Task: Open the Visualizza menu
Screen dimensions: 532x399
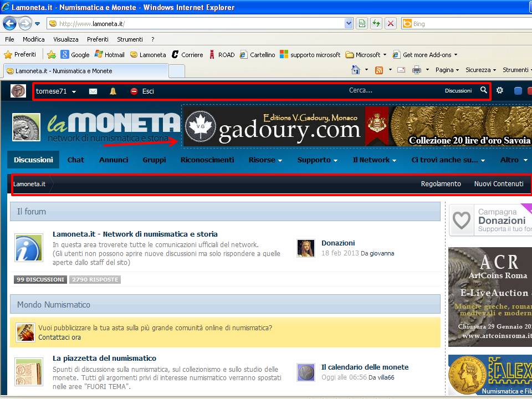Action: pyautogui.click(x=66, y=39)
